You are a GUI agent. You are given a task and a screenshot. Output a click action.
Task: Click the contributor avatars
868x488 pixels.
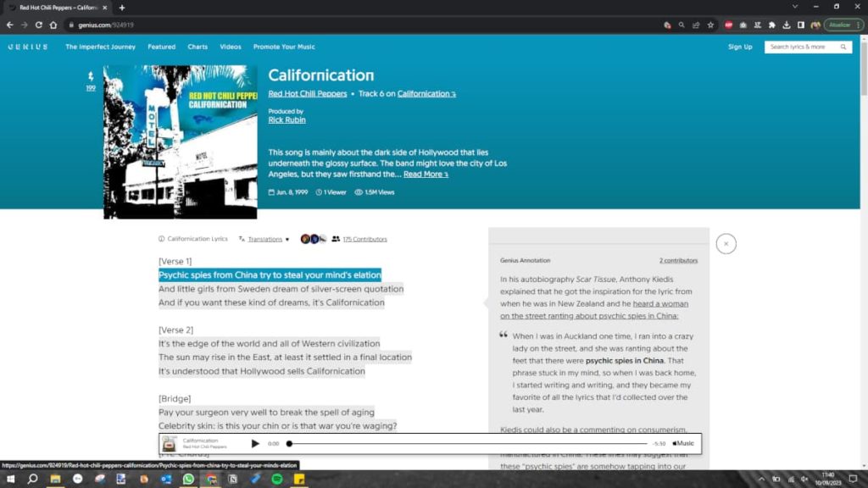click(314, 239)
